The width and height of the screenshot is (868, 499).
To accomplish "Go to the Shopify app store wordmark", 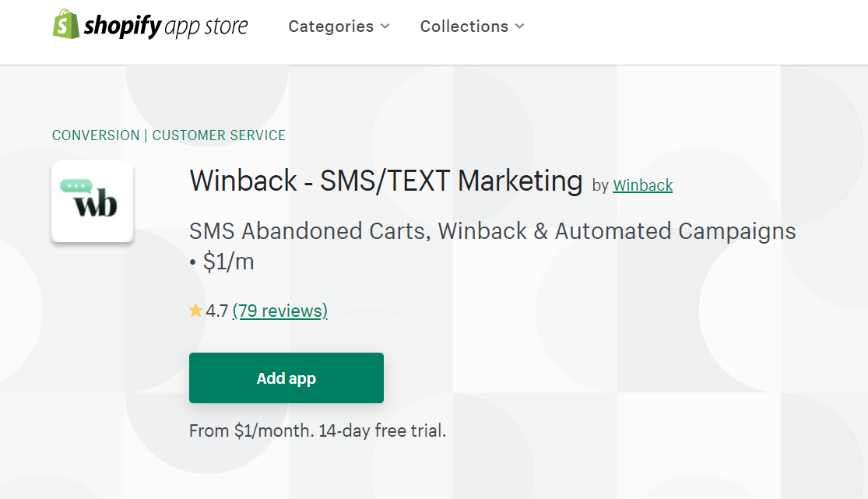I will coord(166,26).
